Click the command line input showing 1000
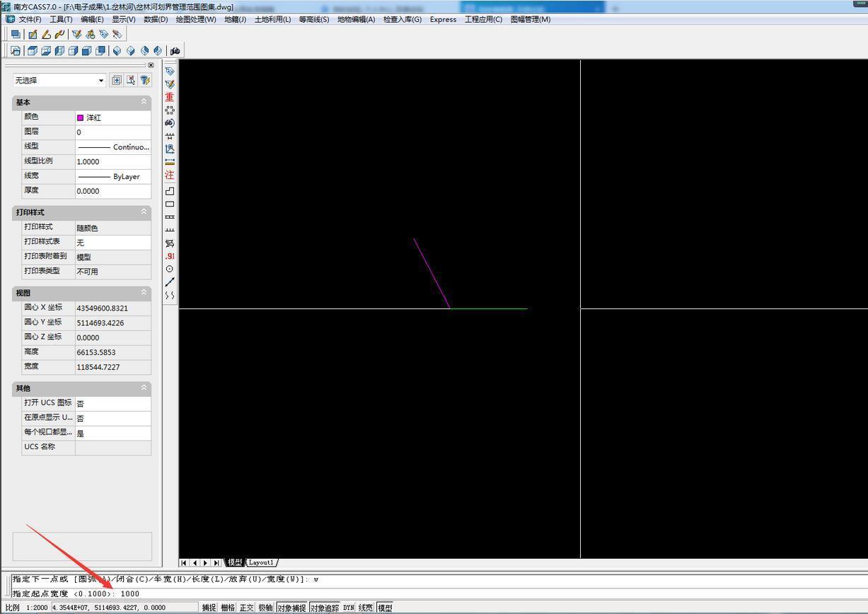The width and height of the screenshot is (868, 614). pos(130,593)
